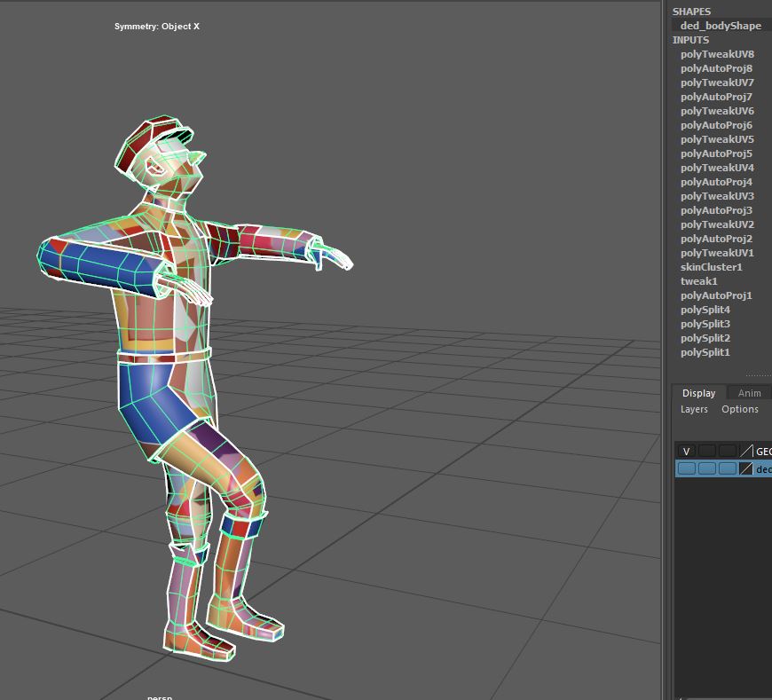Toggle visibility box of the highlighted ded layer
Screen dimensions: 772x700
click(686, 468)
